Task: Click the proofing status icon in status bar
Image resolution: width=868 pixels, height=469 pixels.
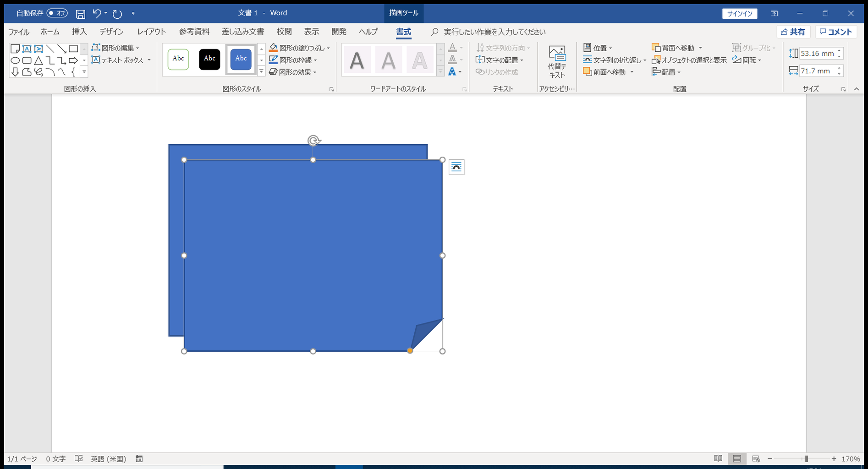Action: coord(79,458)
